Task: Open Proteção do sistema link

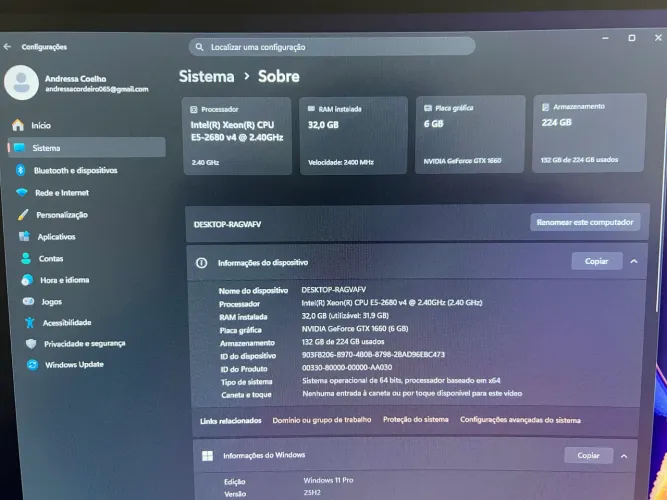Action: tap(416, 420)
